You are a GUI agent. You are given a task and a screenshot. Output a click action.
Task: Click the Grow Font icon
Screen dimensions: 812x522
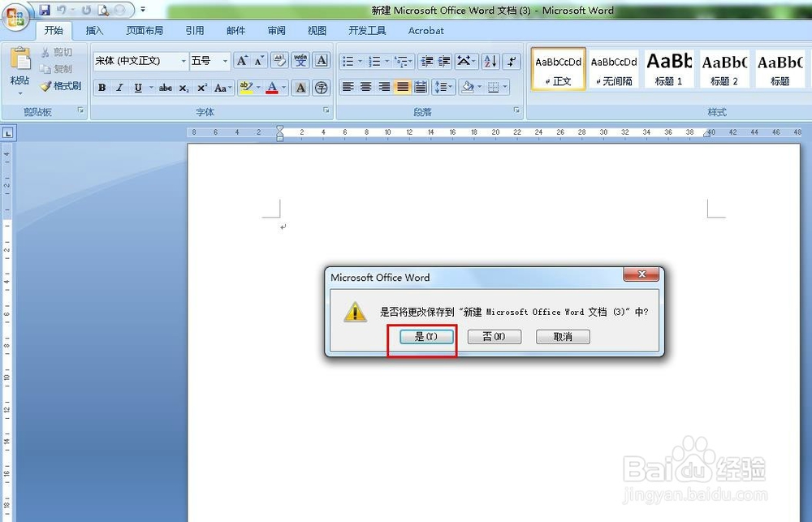tap(242, 61)
